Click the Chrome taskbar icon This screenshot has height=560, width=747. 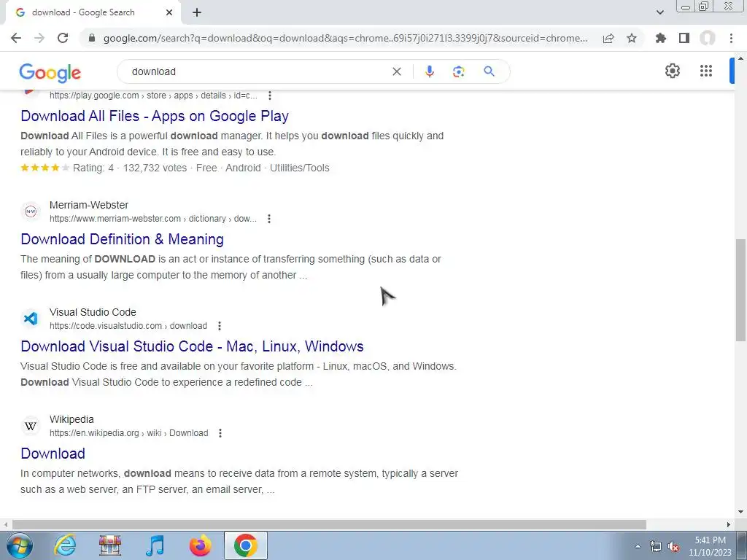click(245, 545)
